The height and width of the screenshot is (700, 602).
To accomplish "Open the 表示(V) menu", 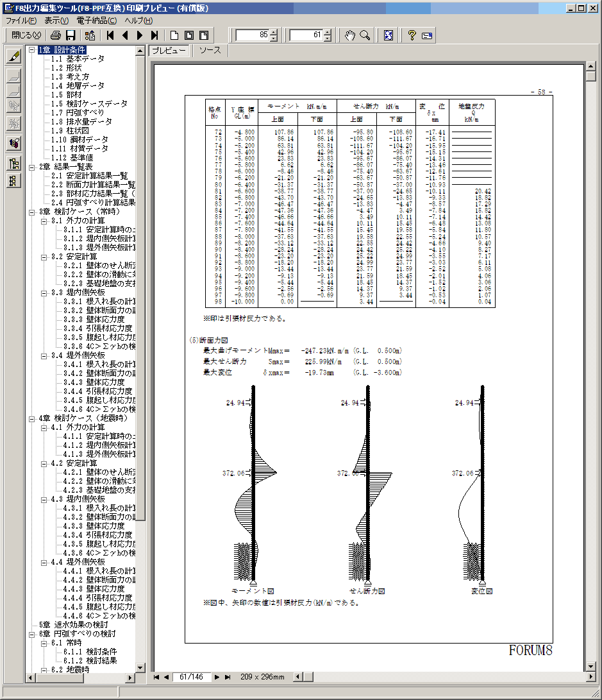I will pos(56,21).
